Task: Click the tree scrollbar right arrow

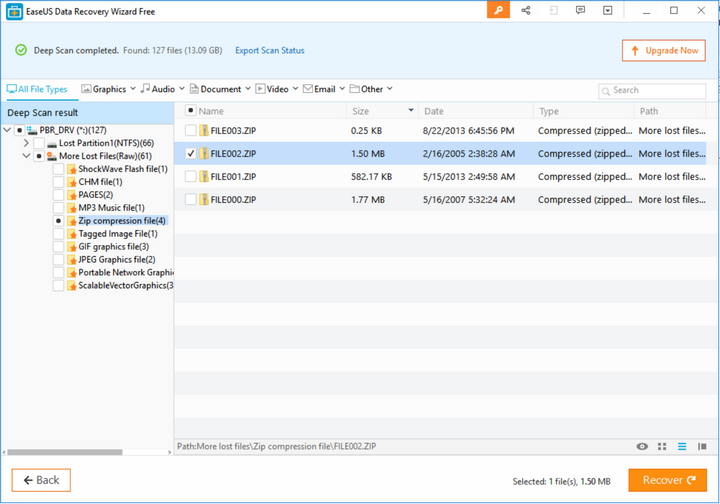Action: [x=170, y=452]
